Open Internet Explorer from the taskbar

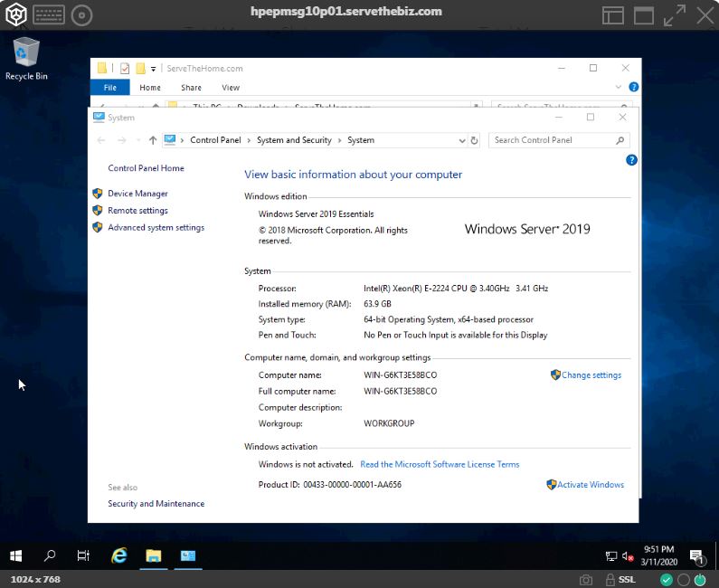[118, 555]
